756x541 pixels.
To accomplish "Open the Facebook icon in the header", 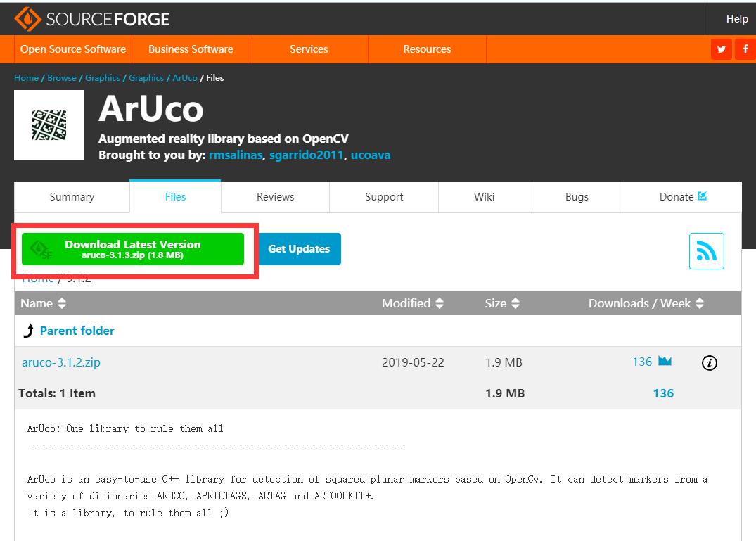I will click(x=745, y=49).
